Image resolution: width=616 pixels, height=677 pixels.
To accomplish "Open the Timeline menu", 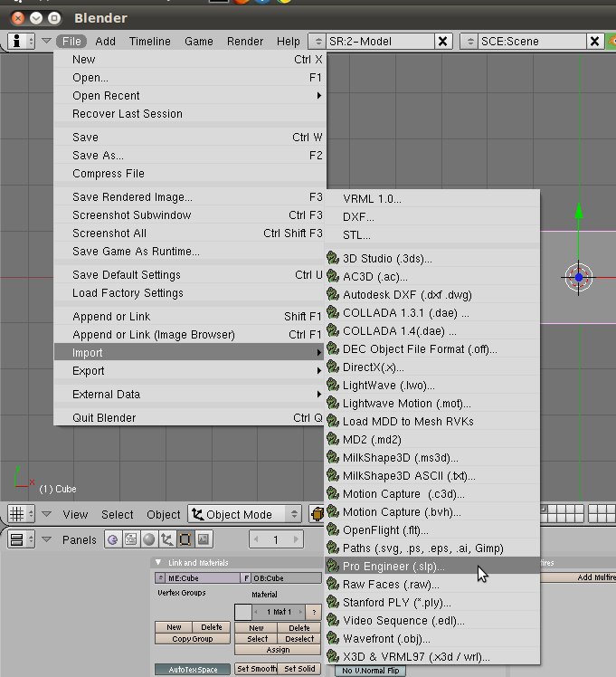I will click(x=149, y=41).
